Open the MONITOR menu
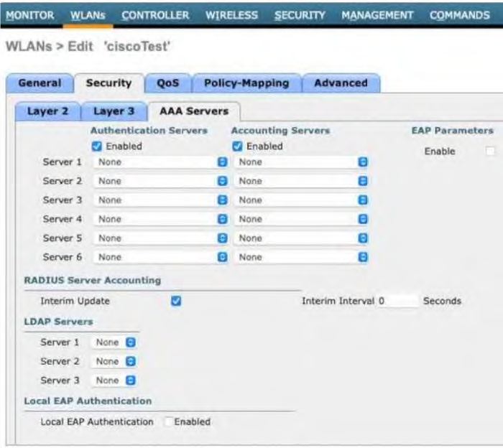The height and width of the screenshot is (448, 503). 29,15
